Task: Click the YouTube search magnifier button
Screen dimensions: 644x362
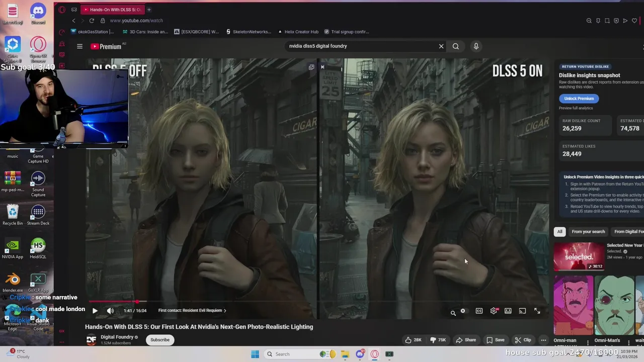Action: (455, 46)
